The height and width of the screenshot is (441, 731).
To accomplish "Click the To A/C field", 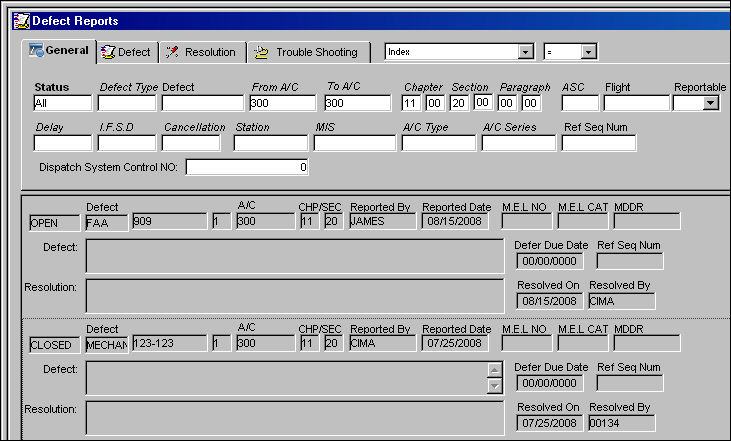I will 358,103.
